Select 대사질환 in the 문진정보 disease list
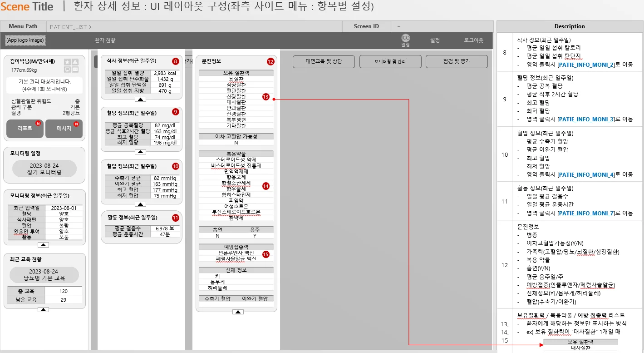This screenshot has width=644, height=353. pyautogui.click(x=236, y=102)
